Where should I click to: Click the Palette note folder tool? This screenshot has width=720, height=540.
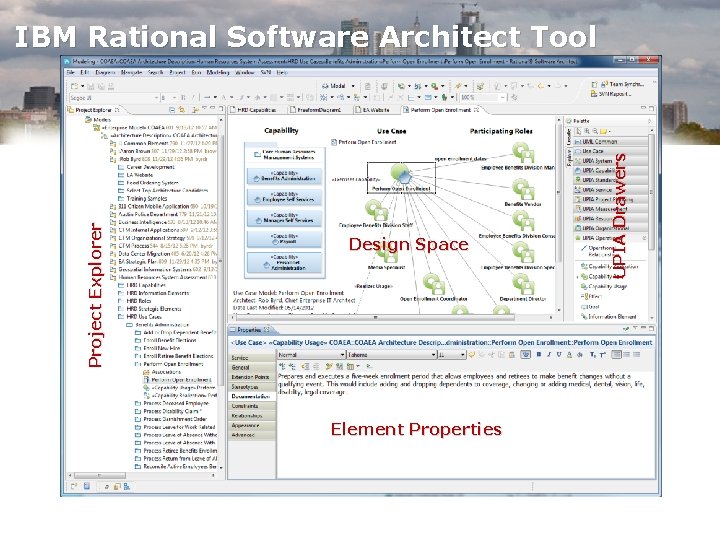[604, 131]
